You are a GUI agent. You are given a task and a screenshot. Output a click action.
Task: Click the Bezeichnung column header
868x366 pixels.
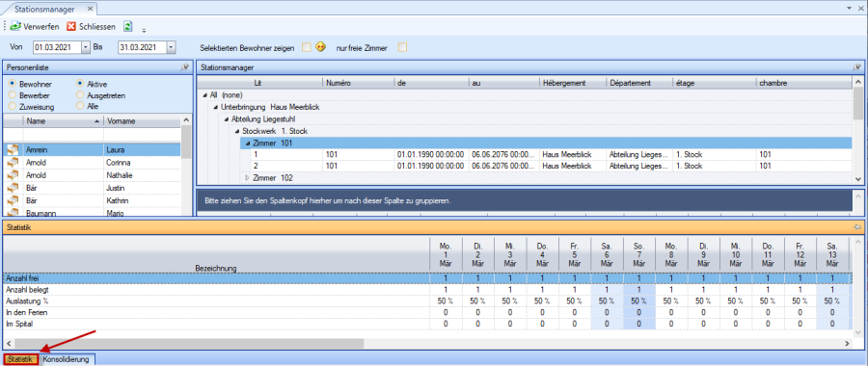pos(216,255)
